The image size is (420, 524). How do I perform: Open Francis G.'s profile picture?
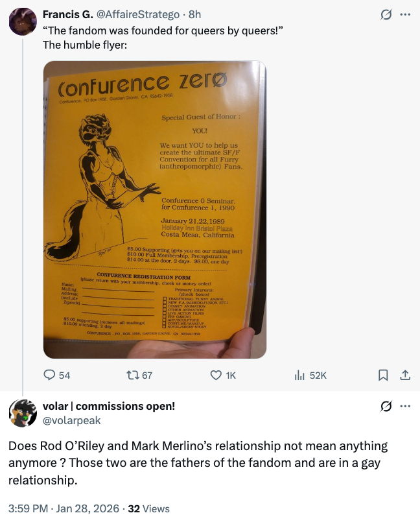click(x=22, y=21)
